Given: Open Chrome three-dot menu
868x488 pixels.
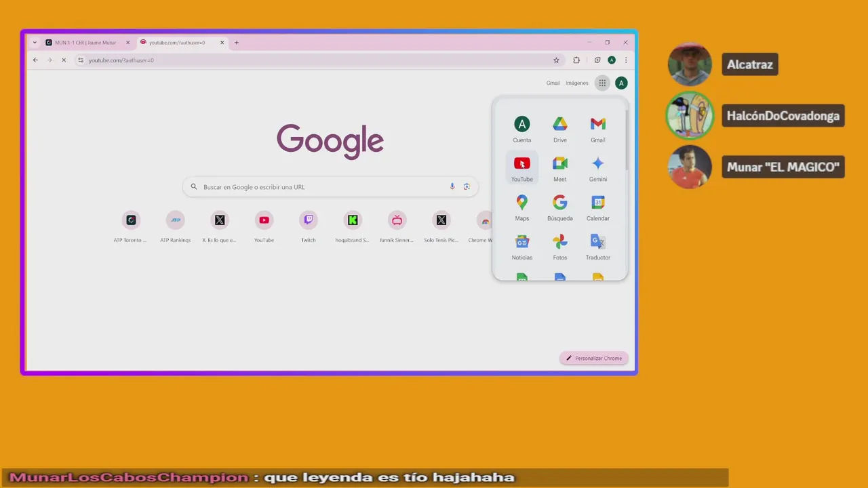Looking at the screenshot, I should (x=625, y=60).
